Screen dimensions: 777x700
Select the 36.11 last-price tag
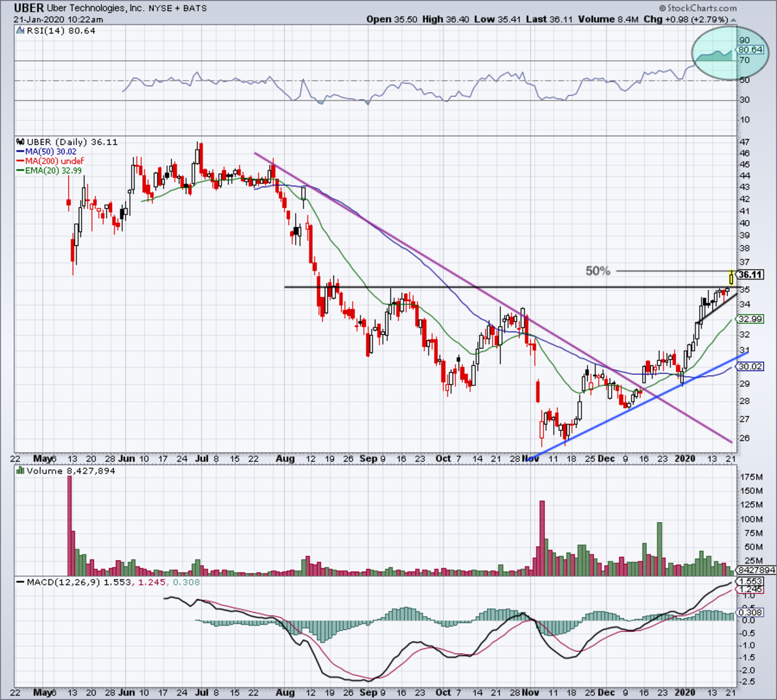point(749,275)
